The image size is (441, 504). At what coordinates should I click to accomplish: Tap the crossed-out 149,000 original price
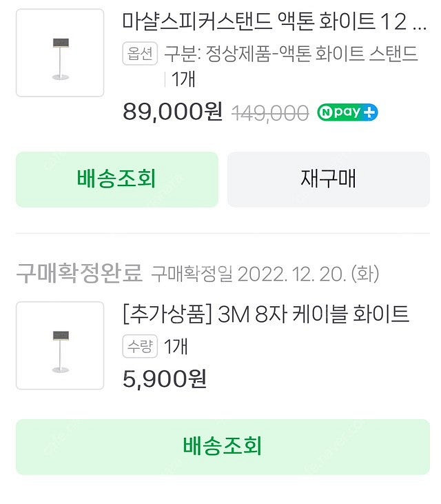pyautogui.click(x=269, y=113)
